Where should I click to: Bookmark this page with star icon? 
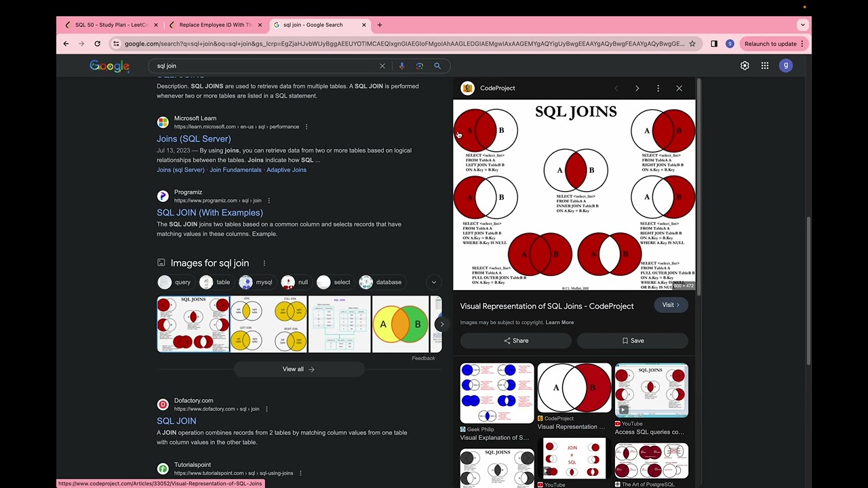point(692,43)
